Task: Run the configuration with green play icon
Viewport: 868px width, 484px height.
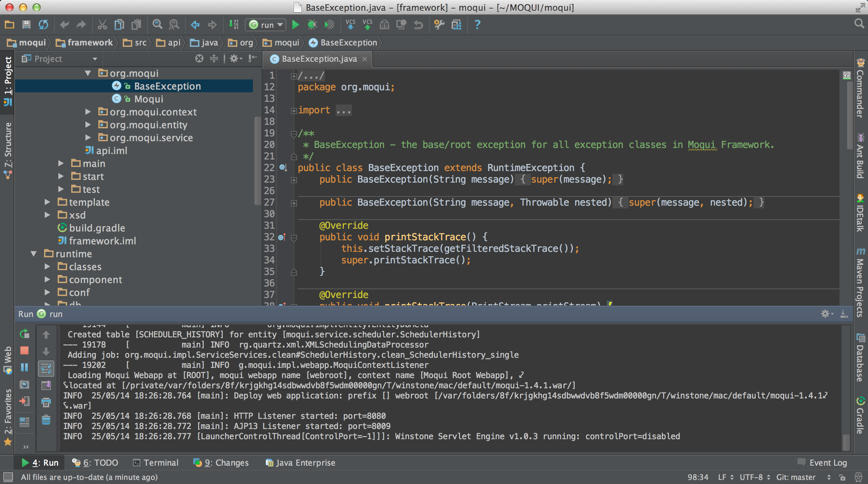Action: pyautogui.click(x=295, y=24)
